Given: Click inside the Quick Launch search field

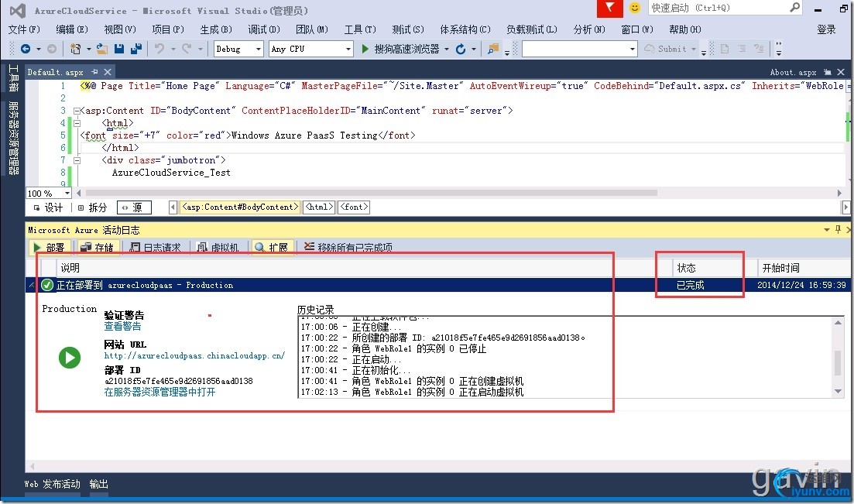Looking at the screenshot, I should [718, 8].
